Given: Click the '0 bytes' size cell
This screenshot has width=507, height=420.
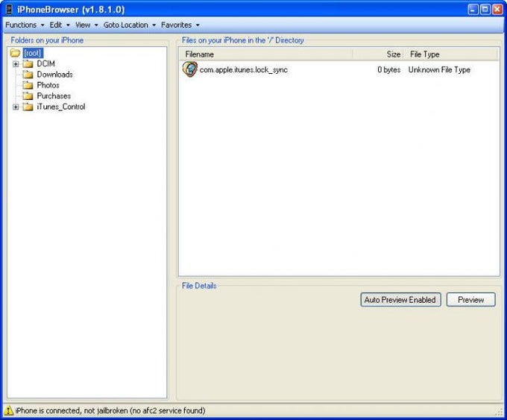Looking at the screenshot, I should coord(388,69).
